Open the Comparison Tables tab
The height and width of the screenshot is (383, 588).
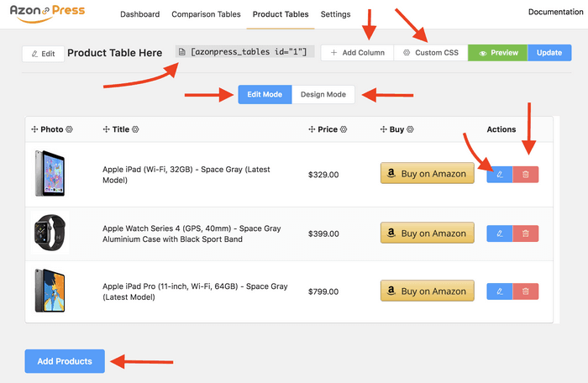pyautogui.click(x=206, y=14)
